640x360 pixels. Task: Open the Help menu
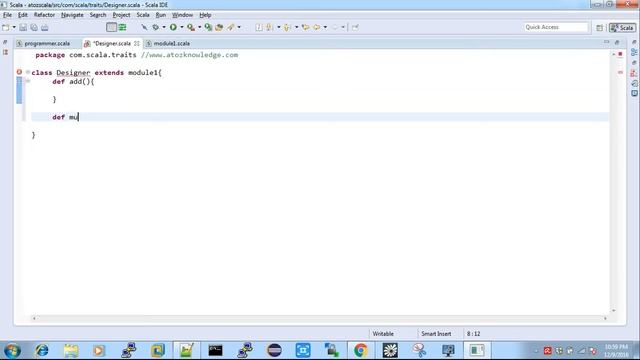(x=205, y=15)
